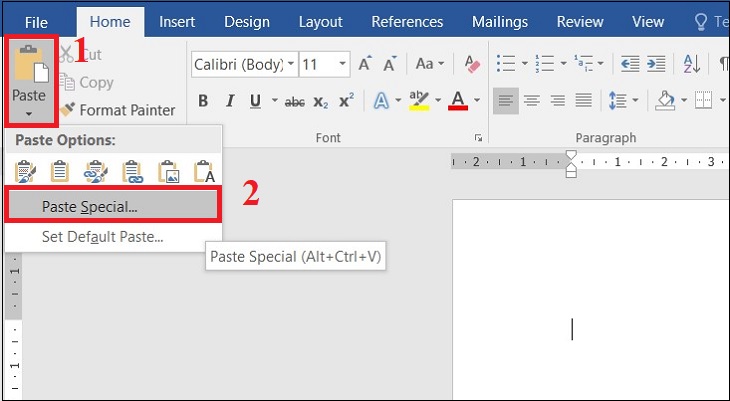
Task: Open the References ribbon tab
Action: 407,21
